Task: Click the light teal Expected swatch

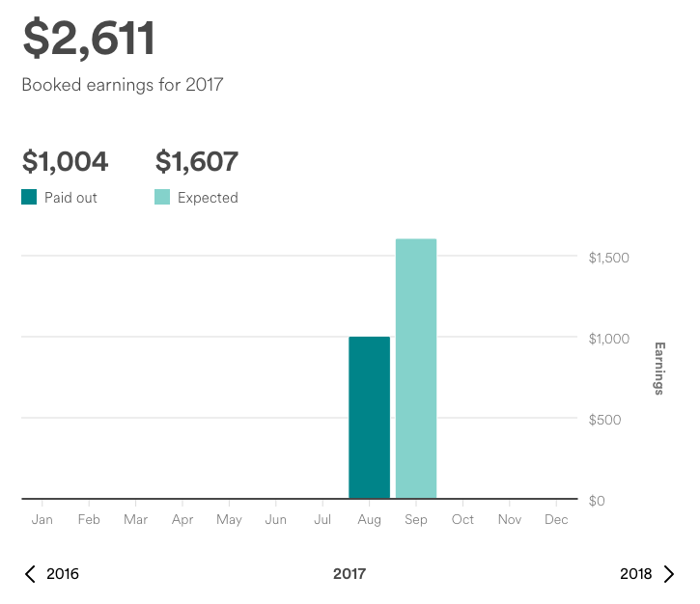Action: click(162, 198)
